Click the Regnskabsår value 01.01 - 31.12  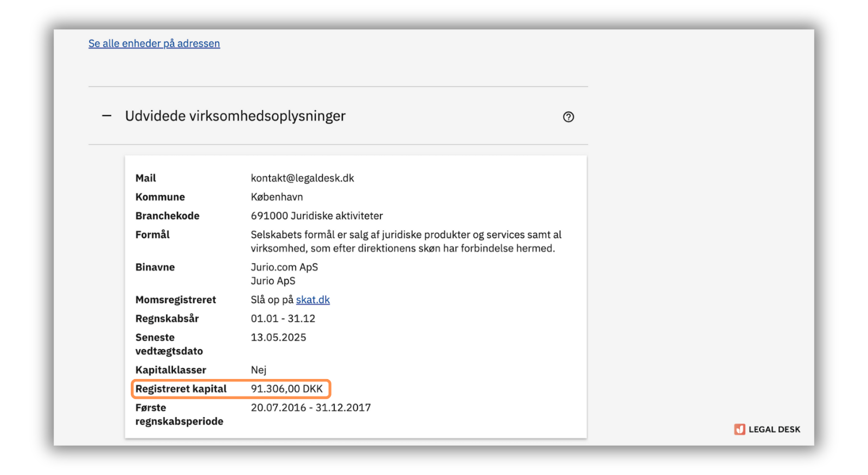click(x=283, y=319)
